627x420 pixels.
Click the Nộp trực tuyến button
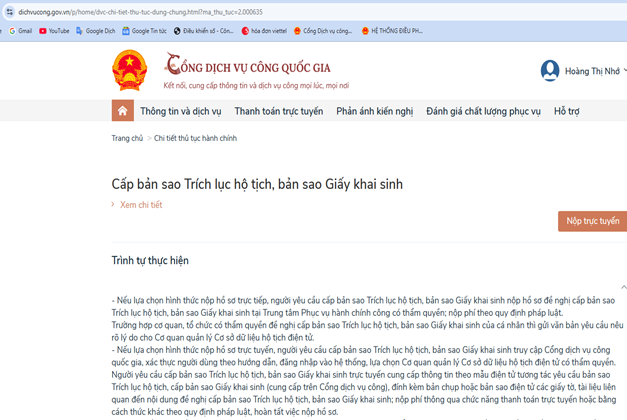592,221
